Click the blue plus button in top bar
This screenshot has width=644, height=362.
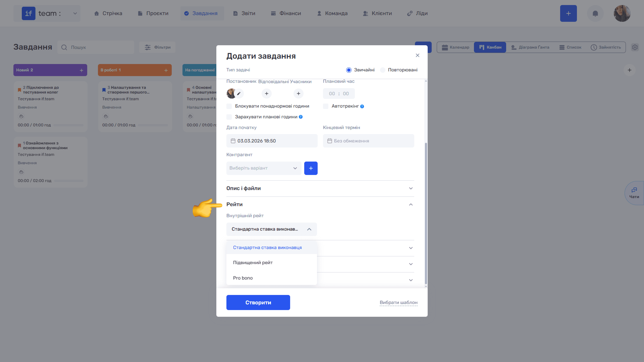(x=568, y=13)
